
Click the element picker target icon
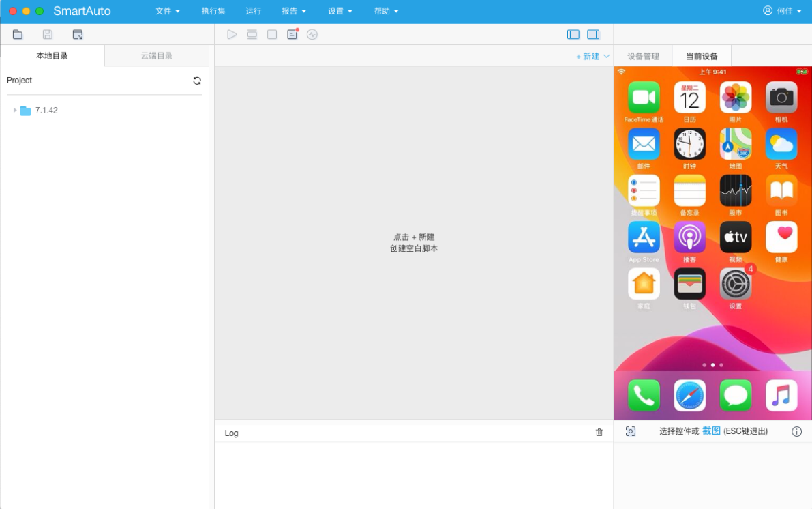pos(630,431)
